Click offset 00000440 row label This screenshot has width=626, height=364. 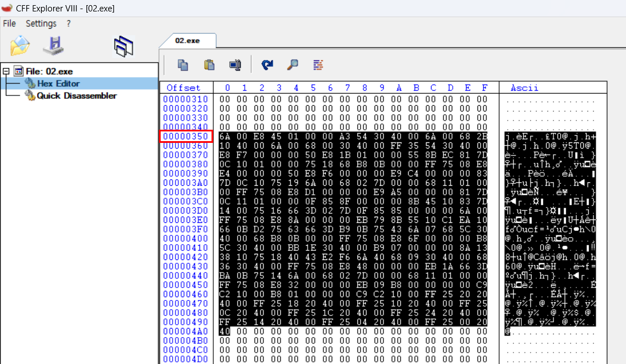[x=186, y=276]
